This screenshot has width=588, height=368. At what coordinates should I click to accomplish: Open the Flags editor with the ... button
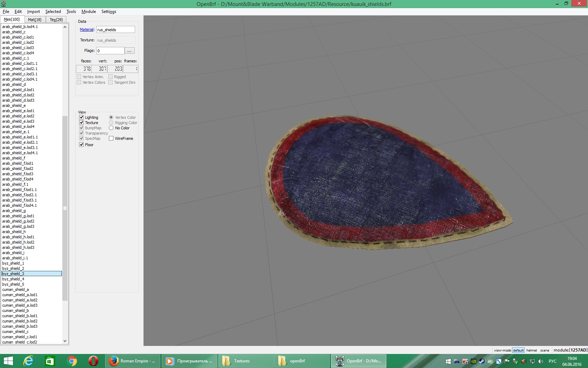click(129, 51)
